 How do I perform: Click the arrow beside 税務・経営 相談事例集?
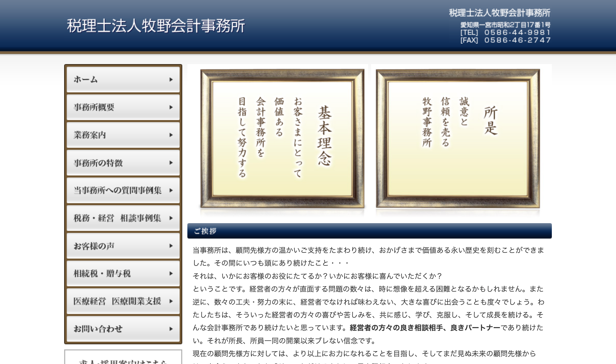(x=171, y=218)
